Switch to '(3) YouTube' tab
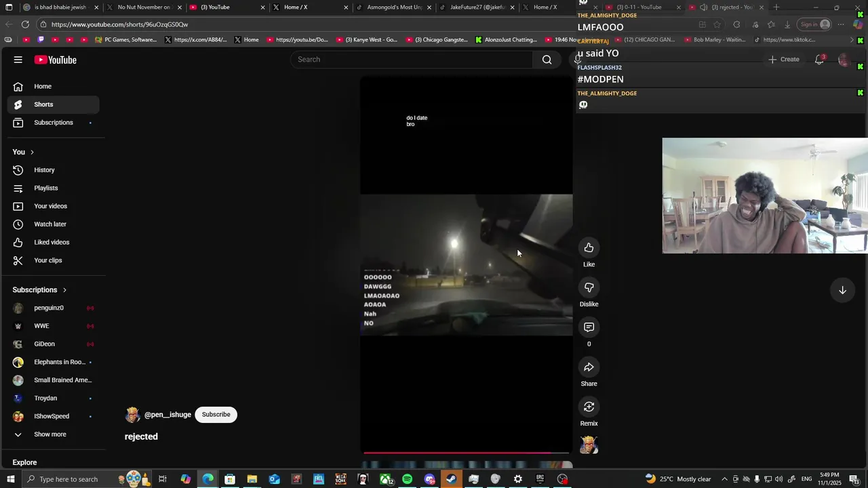Image resolution: width=868 pixels, height=488 pixels. (x=226, y=7)
